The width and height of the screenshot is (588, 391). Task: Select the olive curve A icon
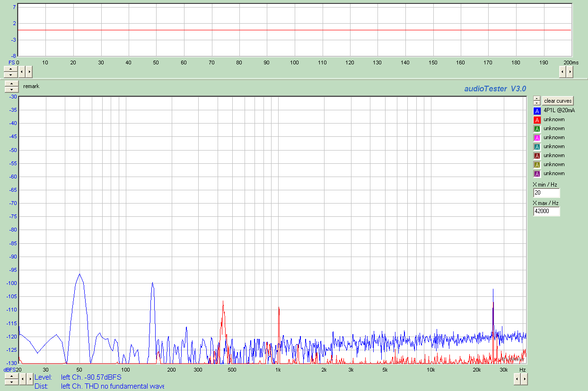(537, 165)
